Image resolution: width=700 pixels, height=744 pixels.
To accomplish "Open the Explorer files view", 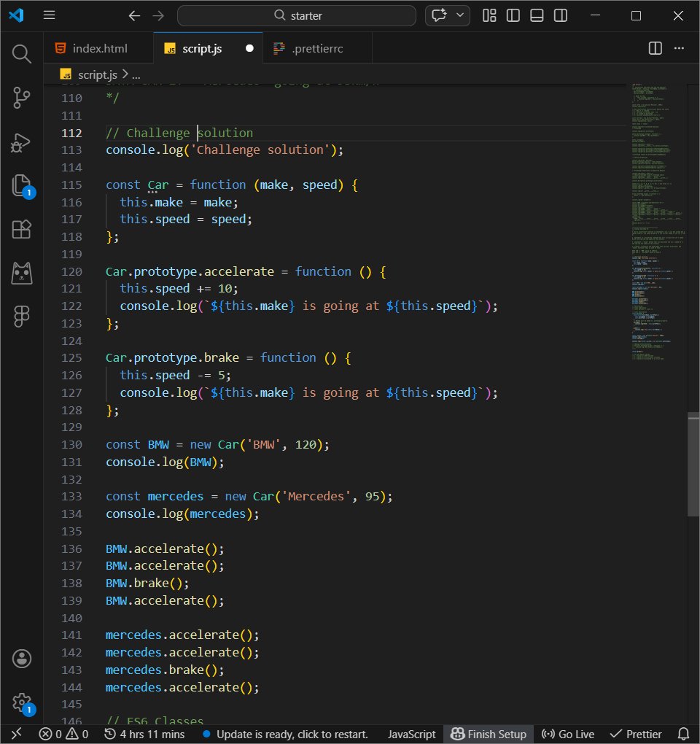I will click(x=22, y=185).
